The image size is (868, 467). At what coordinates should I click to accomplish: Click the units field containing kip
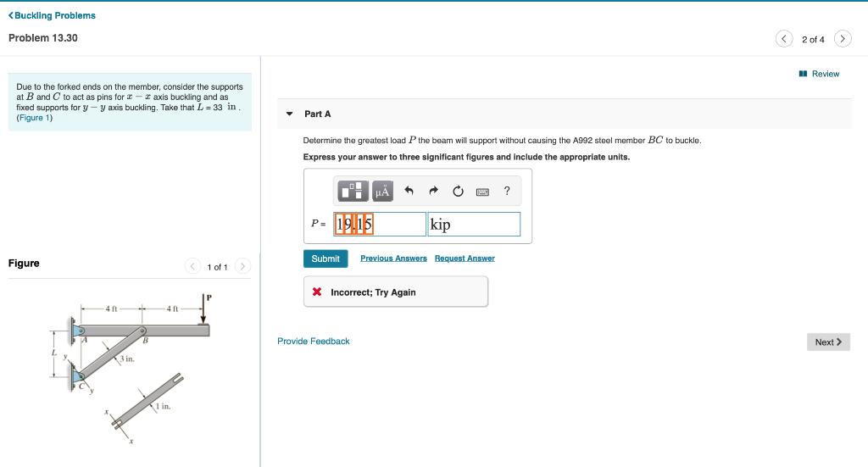pyautogui.click(x=474, y=224)
